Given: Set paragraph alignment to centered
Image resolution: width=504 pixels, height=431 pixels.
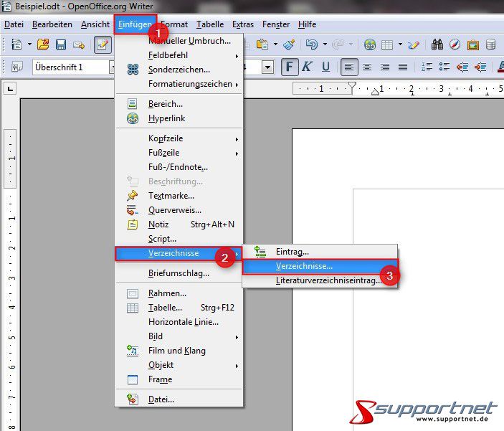Looking at the screenshot, I should 367,67.
